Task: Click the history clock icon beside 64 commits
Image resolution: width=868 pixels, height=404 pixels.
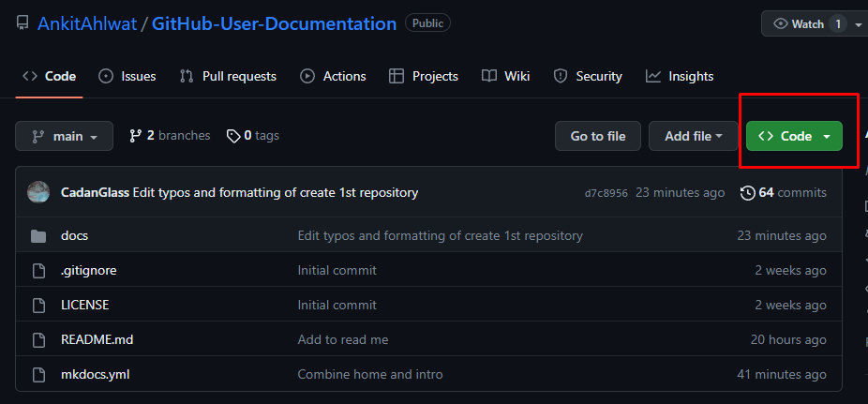Action: coord(748,193)
